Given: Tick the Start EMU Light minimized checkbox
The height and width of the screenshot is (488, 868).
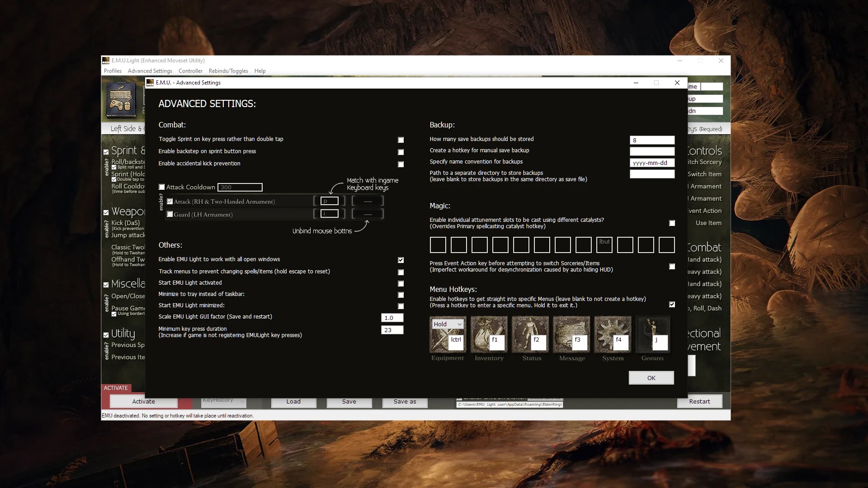Looking at the screenshot, I should click(x=401, y=306).
